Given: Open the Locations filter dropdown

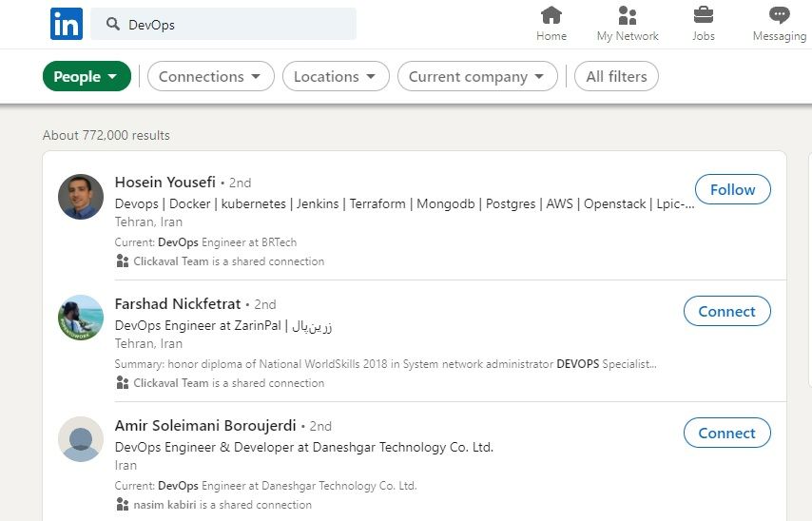Looking at the screenshot, I should 336,76.
